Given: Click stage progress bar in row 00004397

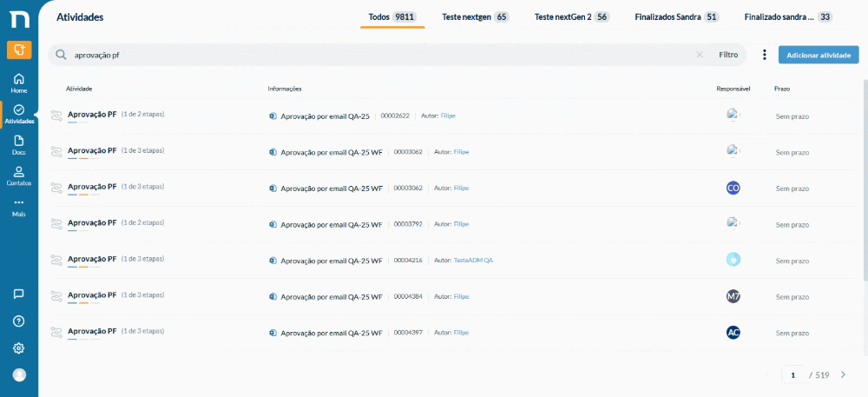Looking at the screenshot, I should coord(83,339).
